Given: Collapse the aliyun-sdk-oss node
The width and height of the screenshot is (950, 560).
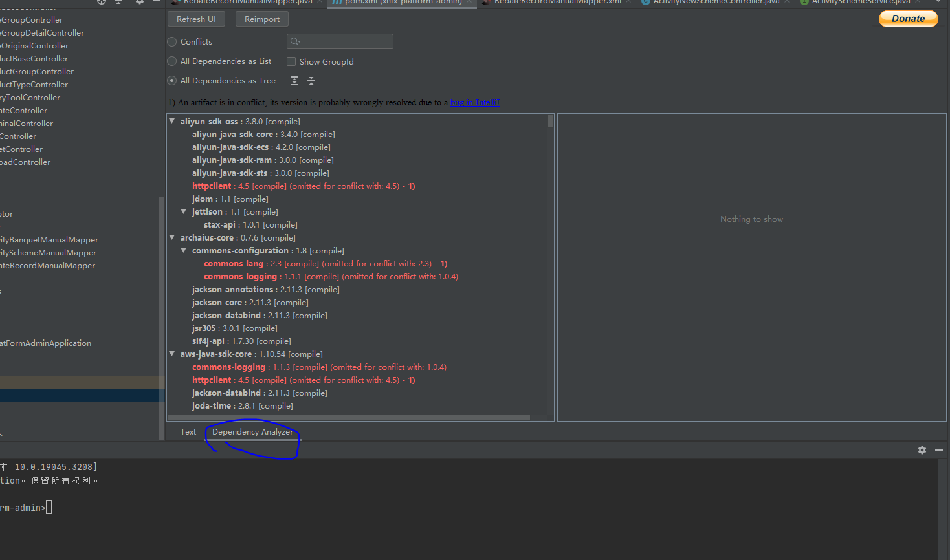Looking at the screenshot, I should coord(172,121).
